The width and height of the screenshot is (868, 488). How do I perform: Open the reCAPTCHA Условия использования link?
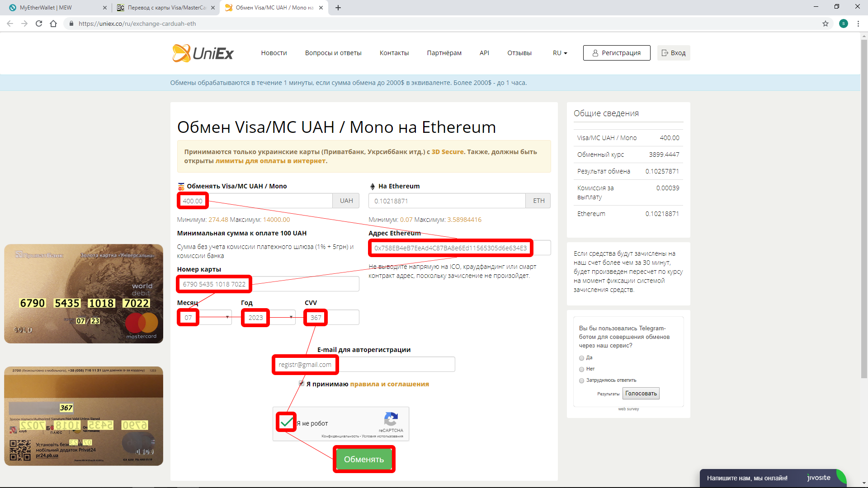(x=382, y=436)
